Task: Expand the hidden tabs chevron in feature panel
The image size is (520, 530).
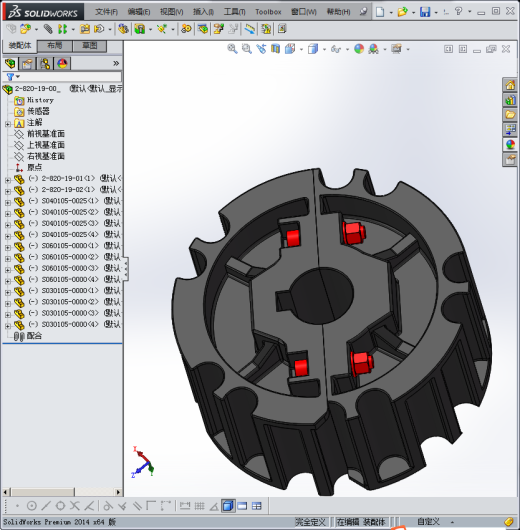Action: coord(116,63)
